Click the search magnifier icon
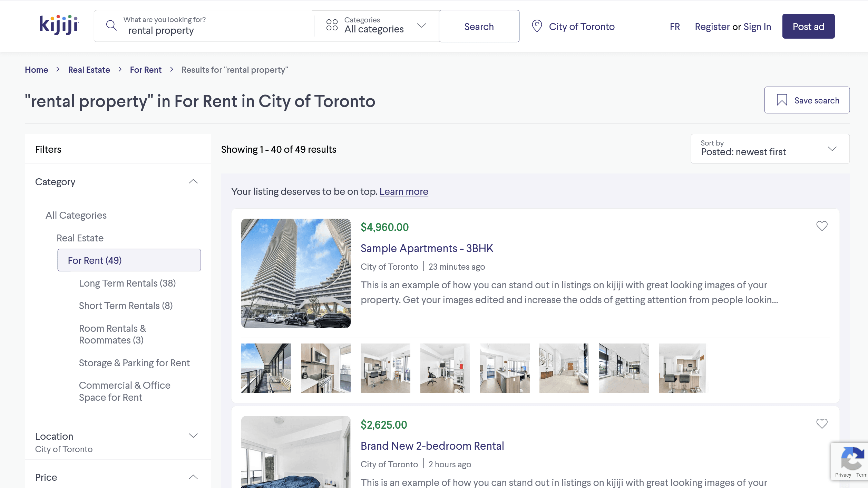Image resolution: width=868 pixels, height=488 pixels. [111, 25]
